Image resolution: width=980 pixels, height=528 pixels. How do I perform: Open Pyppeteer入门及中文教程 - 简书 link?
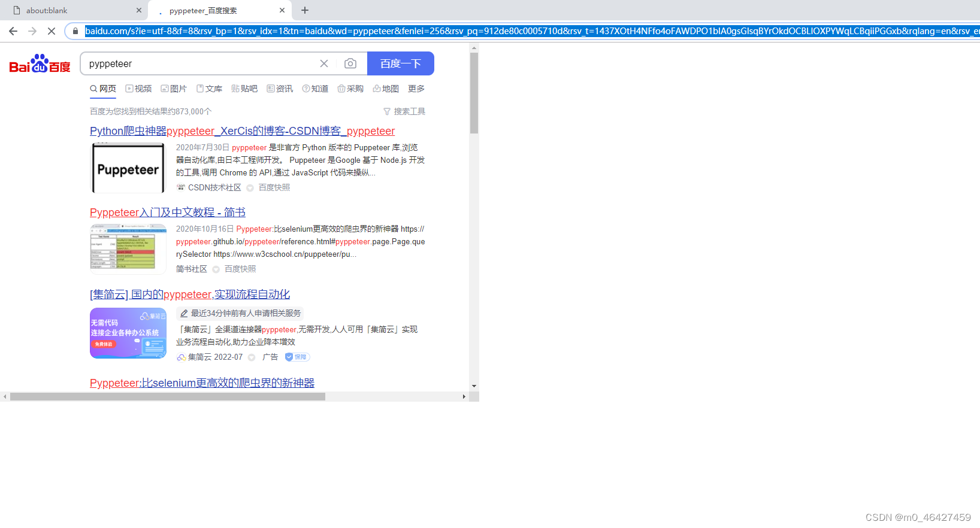168,213
